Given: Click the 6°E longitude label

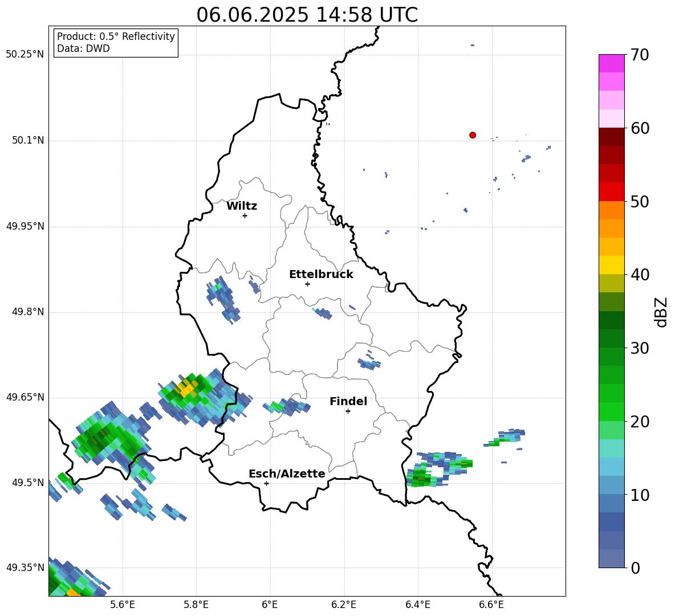Looking at the screenshot, I should coord(270,605).
